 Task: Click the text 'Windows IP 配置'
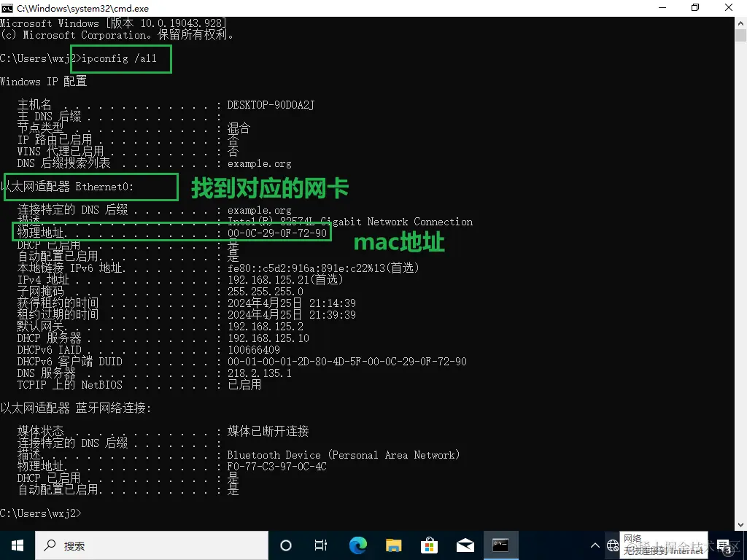click(x=43, y=82)
